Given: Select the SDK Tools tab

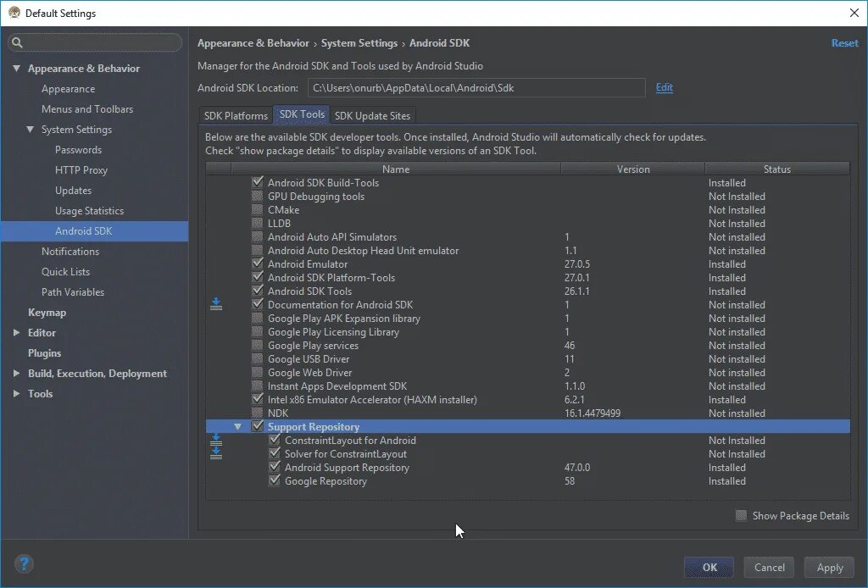Looking at the screenshot, I should (x=302, y=114).
